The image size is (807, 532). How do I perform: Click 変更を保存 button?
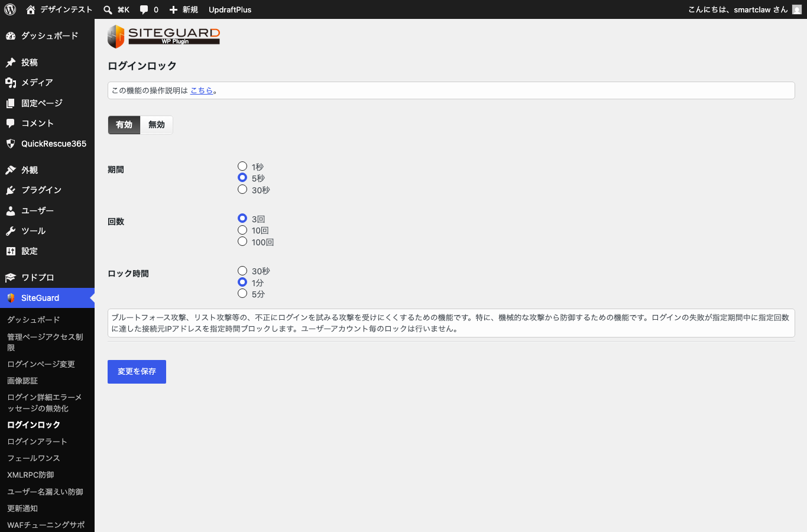[137, 372]
